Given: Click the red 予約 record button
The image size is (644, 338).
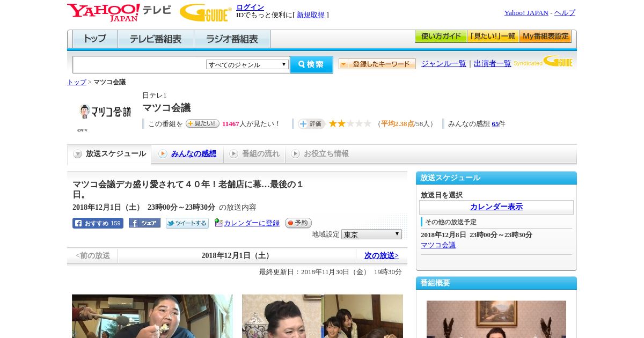Looking at the screenshot, I should click(298, 223).
